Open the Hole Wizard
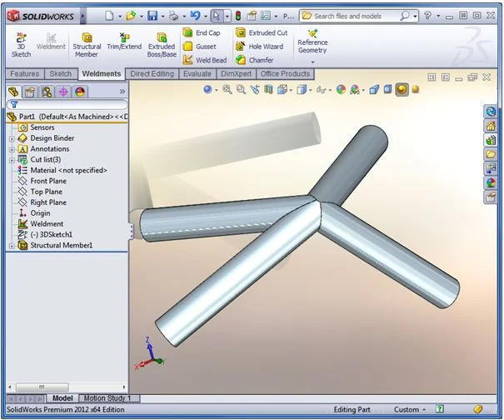 (260, 47)
